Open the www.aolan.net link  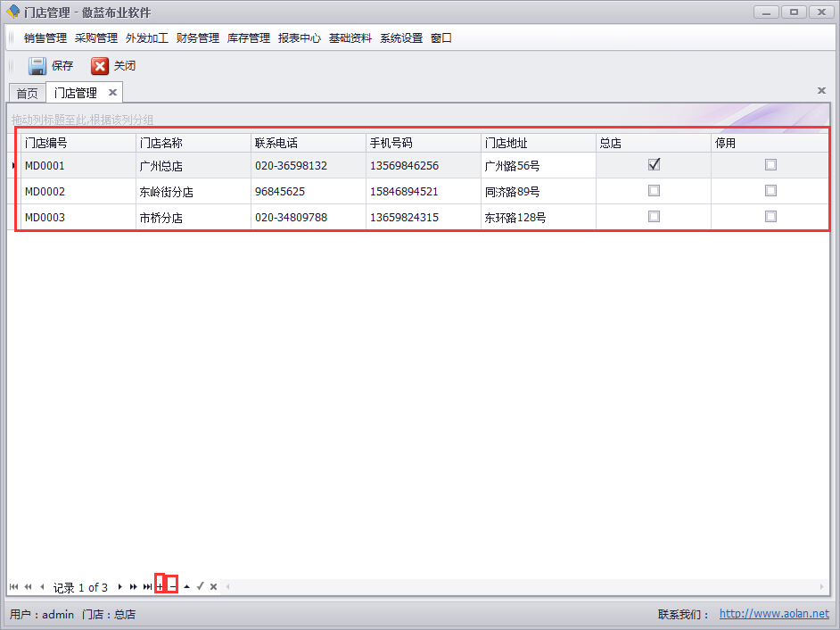coord(774,614)
